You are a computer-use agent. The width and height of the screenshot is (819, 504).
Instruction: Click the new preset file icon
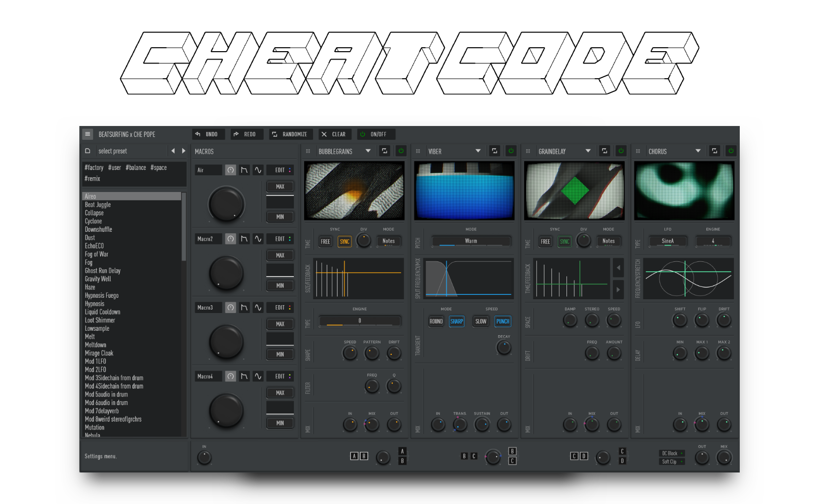[88, 151]
